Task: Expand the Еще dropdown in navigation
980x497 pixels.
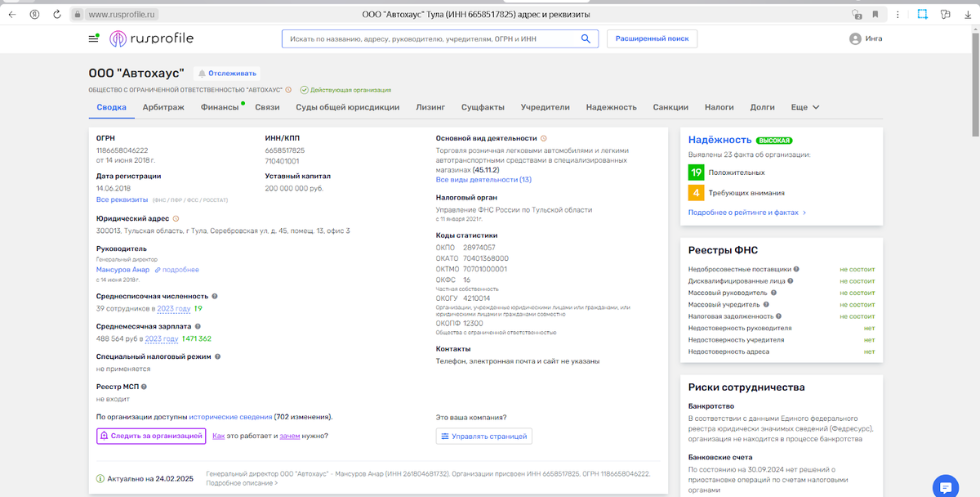Action: (x=804, y=107)
